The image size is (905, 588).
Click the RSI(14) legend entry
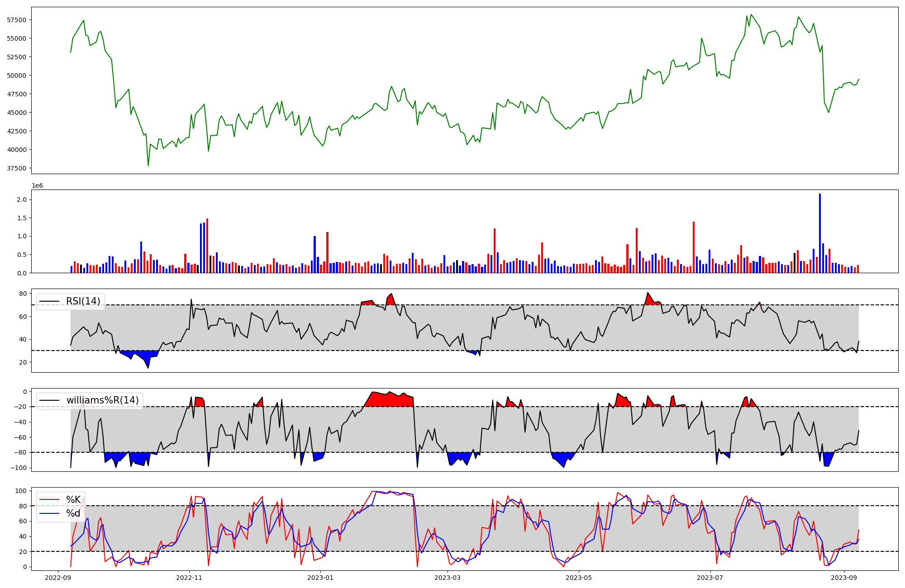point(83,301)
